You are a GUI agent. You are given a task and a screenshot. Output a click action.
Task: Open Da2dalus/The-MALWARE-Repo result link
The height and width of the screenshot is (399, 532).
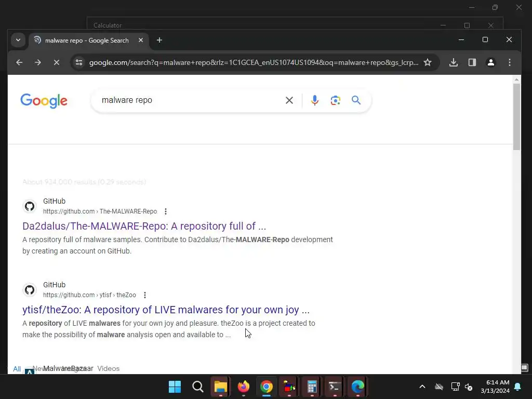pyautogui.click(x=144, y=226)
